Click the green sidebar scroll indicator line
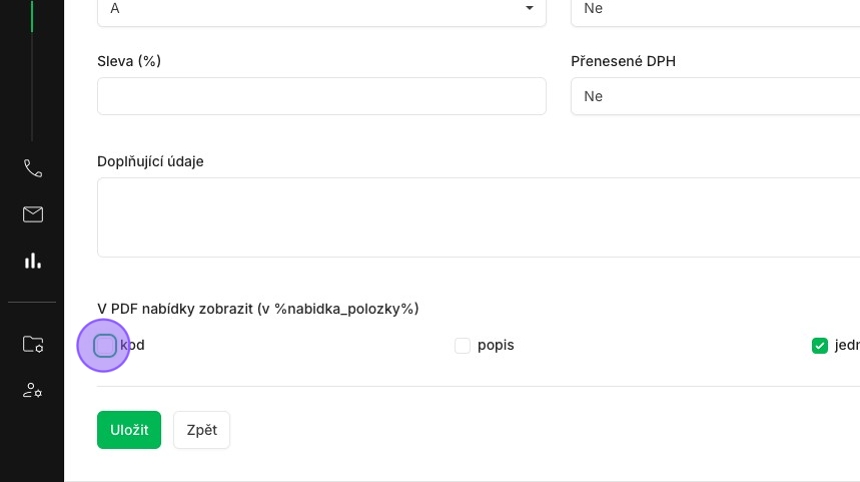860x482 pixels. point(32,16)
